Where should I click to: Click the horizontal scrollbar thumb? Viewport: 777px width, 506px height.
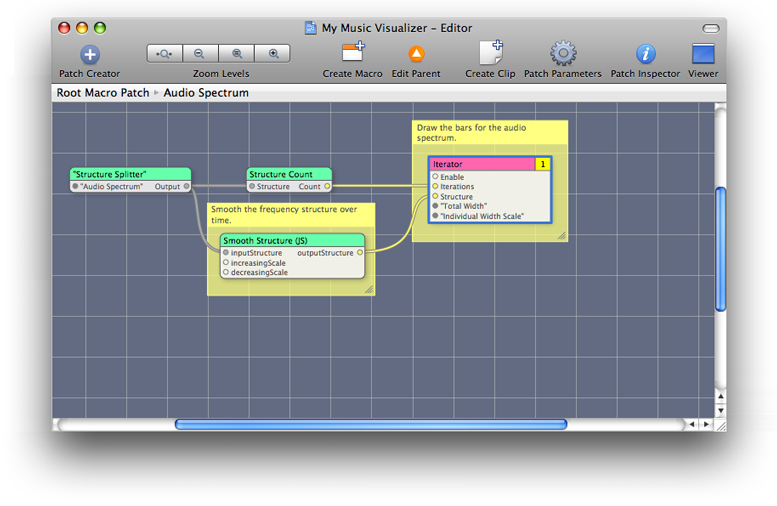click(x=370, y=424)
